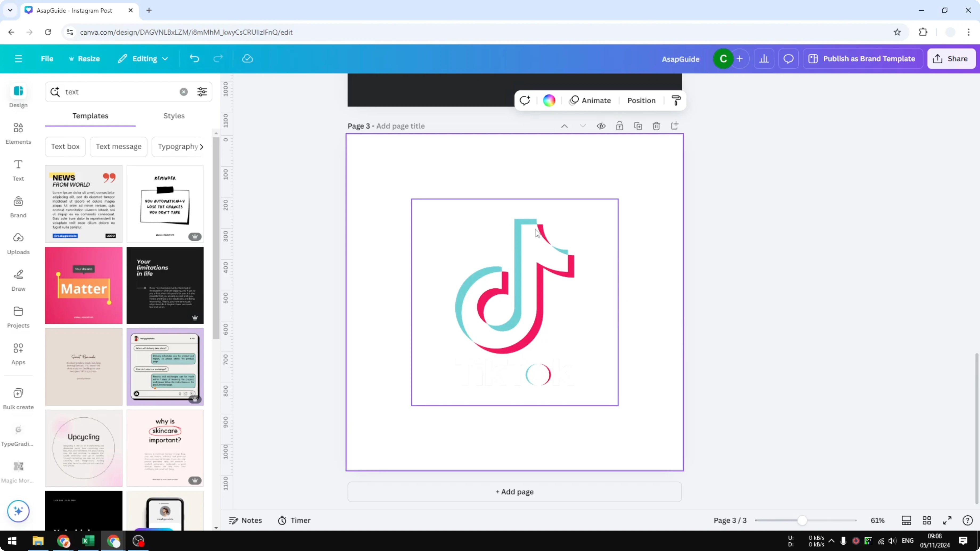The height and width of the screenshot is (551, 980).
Task: Duplicate Page 3 using the copy icon
Action: (x=638, y=125)
